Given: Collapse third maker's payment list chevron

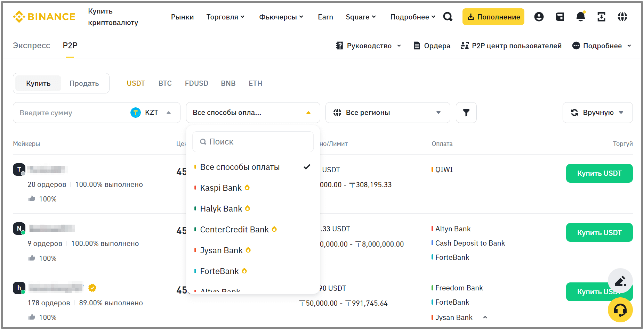Looking at the screenshot, I should point(485,317).
